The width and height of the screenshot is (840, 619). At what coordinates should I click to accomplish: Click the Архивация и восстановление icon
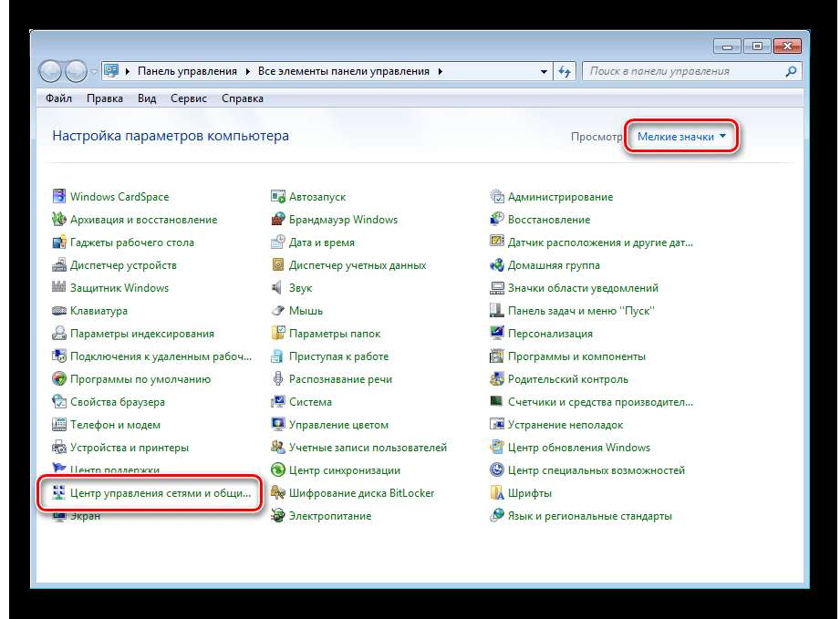(x=59, y=220)
